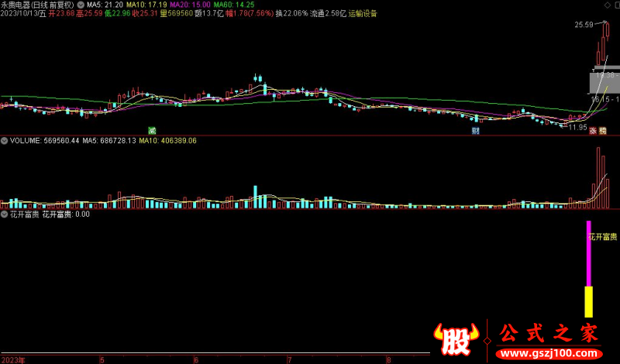Open dropdown next to 永贵电器 title
The width and height of the screenshot is (620, 364).
tap(81, 5)
